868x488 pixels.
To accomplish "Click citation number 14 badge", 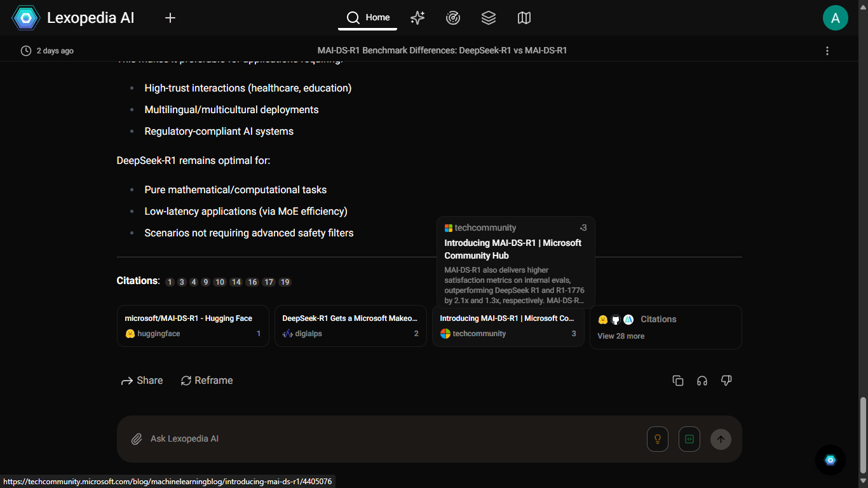I will tap(236, 282).
